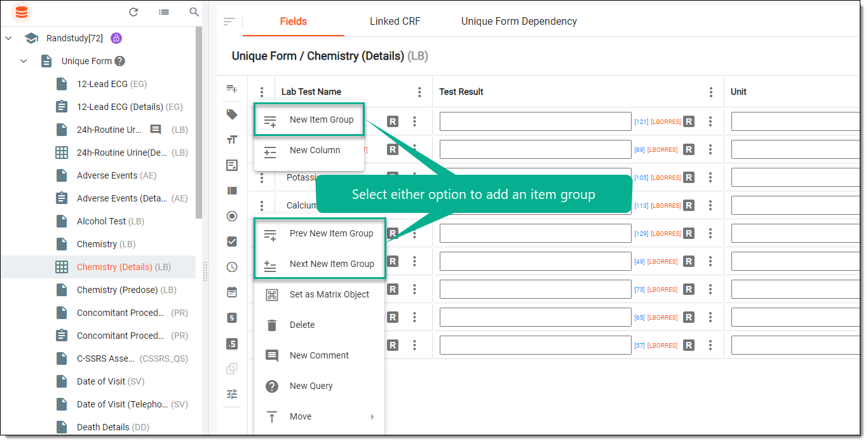The image size is (868, 443).
Task: Collapse the Randstudy[72] tree node
Action: tap(8, 38)
